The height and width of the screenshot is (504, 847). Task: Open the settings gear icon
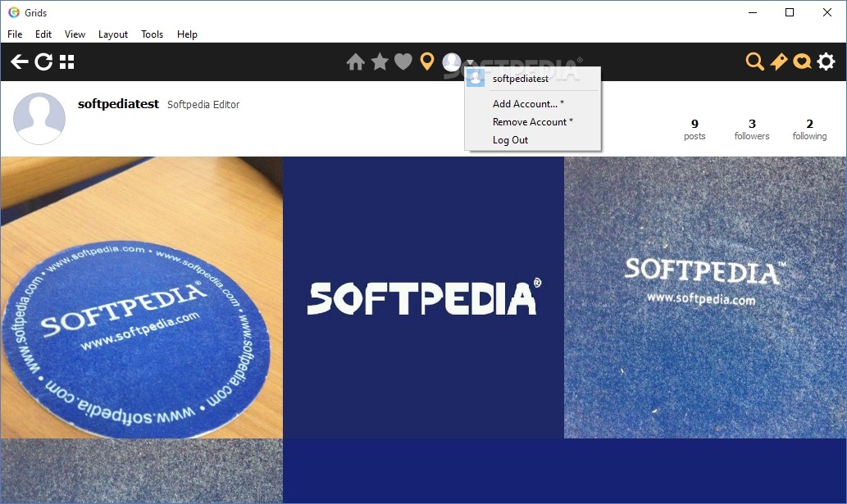[x=826, y=62]
